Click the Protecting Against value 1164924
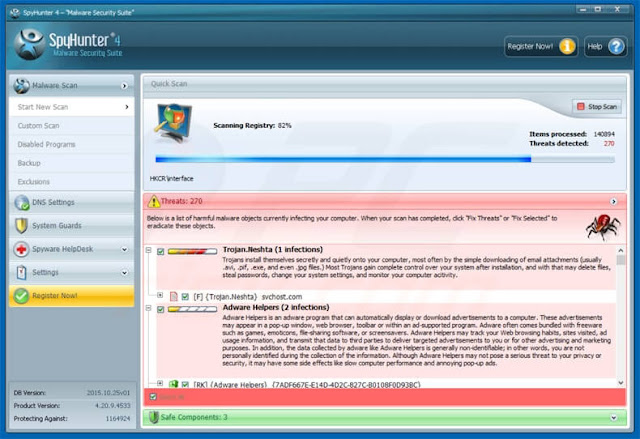Screen dimensions: 640x439 click(x=118, y=419)
